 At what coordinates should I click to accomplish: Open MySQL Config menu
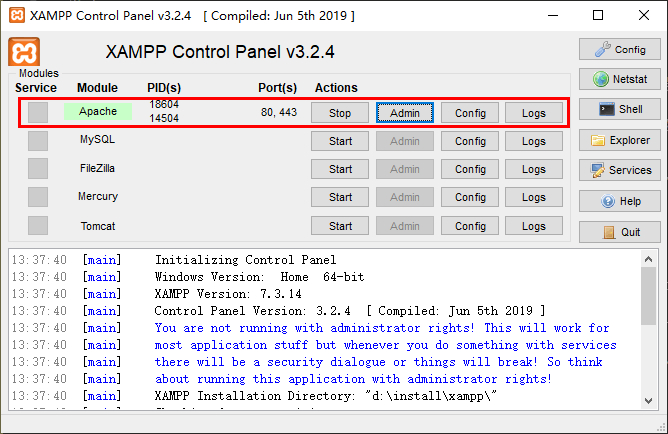[x=470, y=141]
